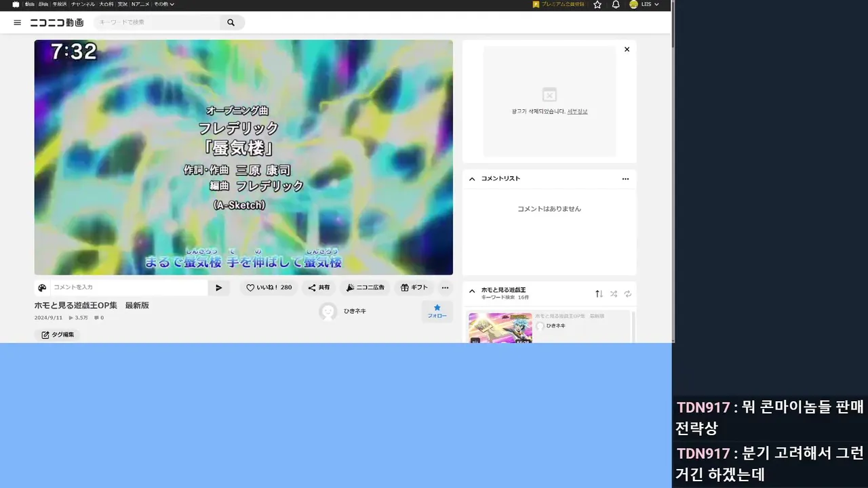Click the コメントはありません message
This screenshot has height=488, width=868.
[549, 209]
